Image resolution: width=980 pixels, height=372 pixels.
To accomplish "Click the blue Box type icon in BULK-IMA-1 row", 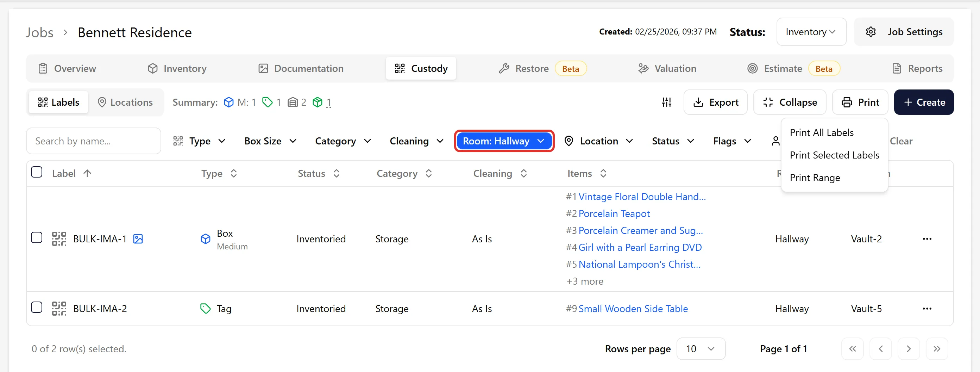I will point(206,239).
